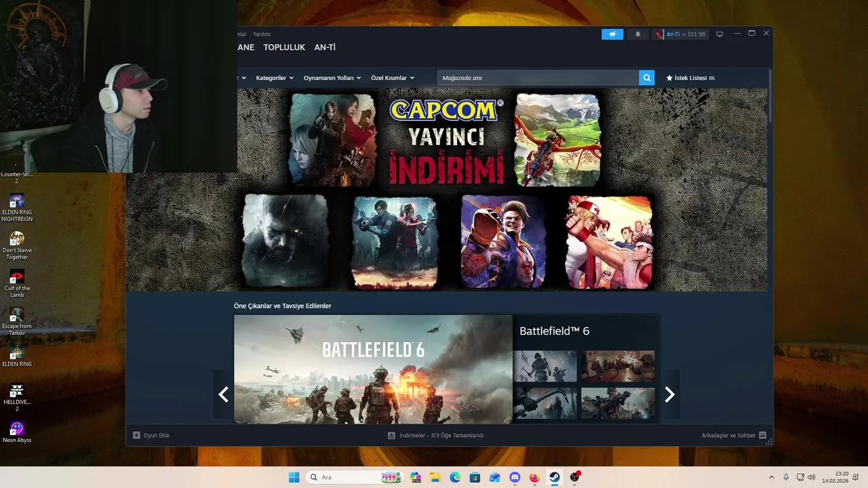Click the Steam taskbar icon

pyautogui.click(x=554, y=477)
